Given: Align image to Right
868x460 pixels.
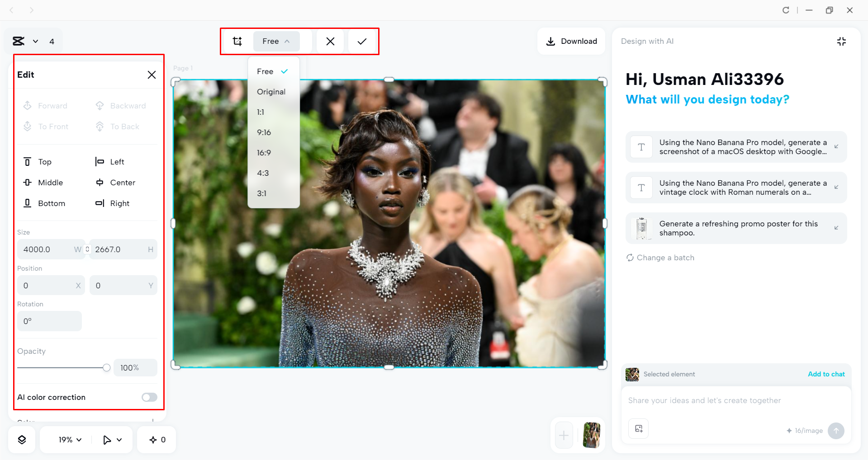Looking at the screenshot, I should (x=113, y=203).
